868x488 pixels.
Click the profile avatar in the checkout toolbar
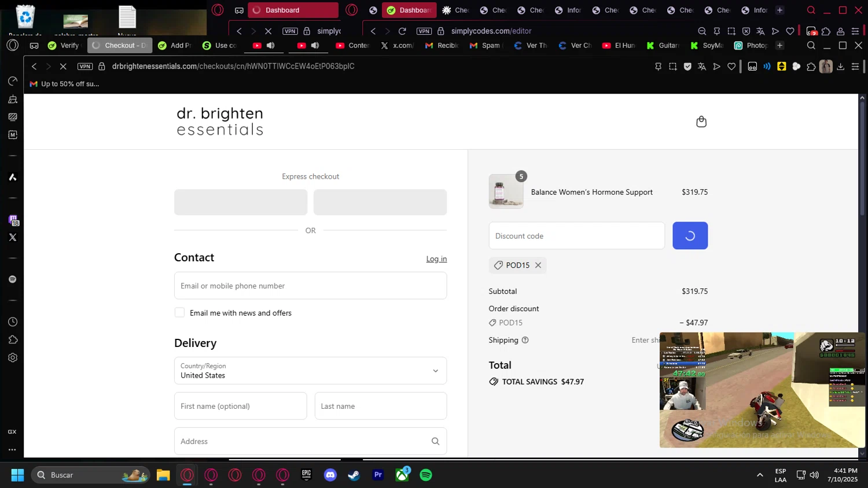(826, 66)
